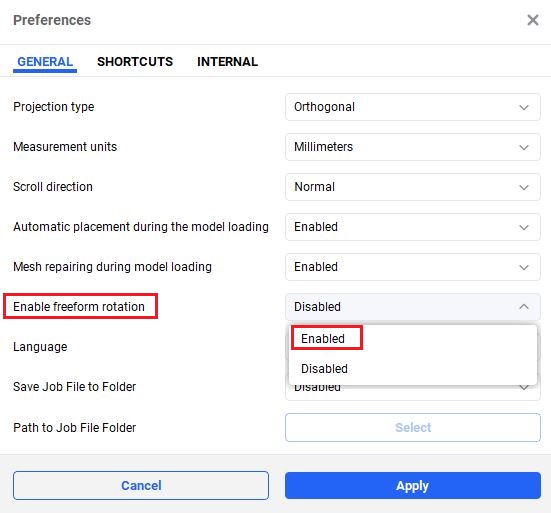Apply the preference changes
Viewport: 551px width, 513px height.
[413, 486]
